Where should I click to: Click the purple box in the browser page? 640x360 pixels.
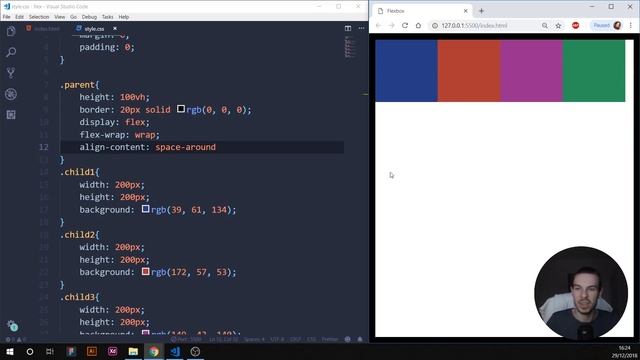[531, 71]
